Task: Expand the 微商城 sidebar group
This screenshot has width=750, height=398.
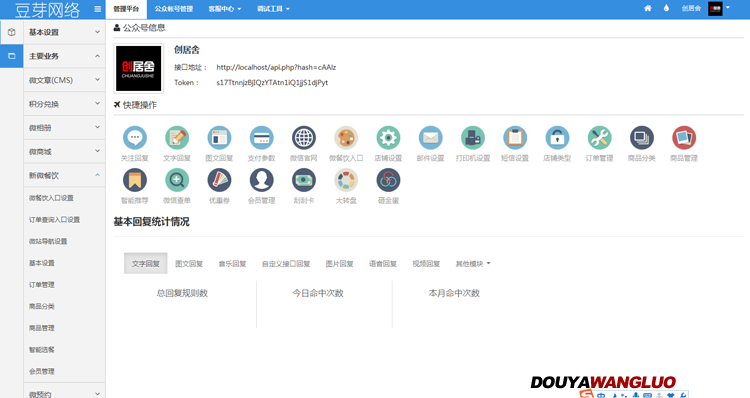Action: tap(64, 152)
